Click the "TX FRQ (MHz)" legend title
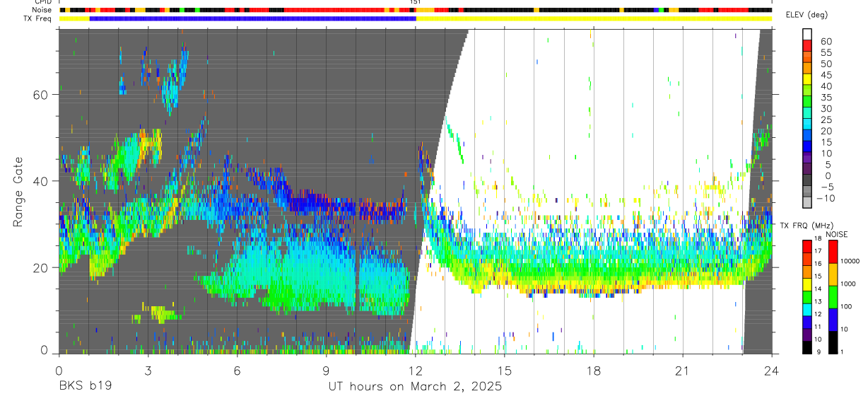This screenshot has height=401, width=868. (807, 225)
